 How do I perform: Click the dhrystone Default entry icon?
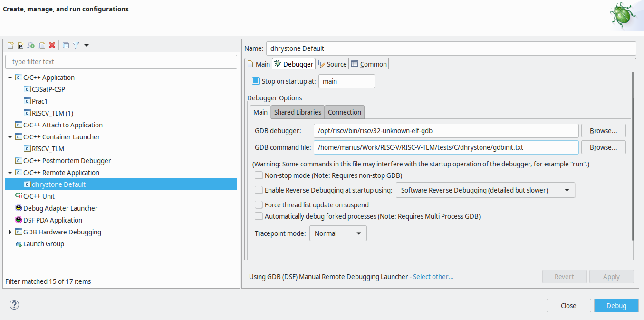tap(27, 184)
